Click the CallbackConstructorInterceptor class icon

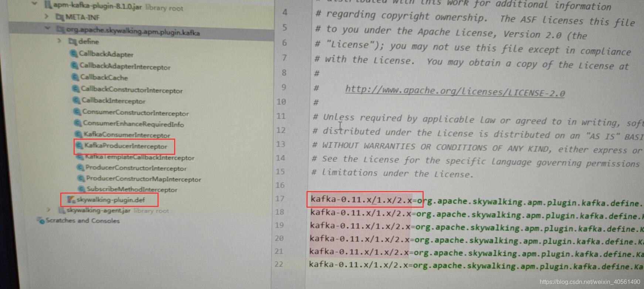(76, 89)
